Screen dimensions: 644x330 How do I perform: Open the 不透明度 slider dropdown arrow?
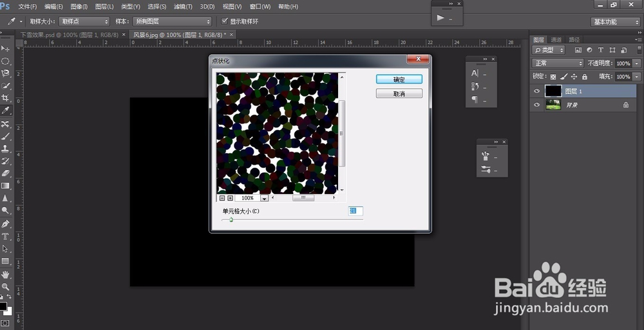[x=637, y=64]
